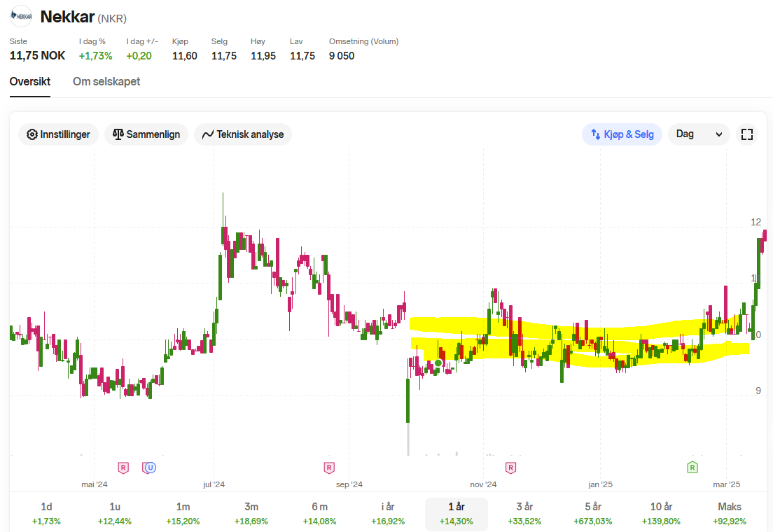The image size is (773, 532).
Task: Click the sep '24 axis label
Action: point(349,484)
